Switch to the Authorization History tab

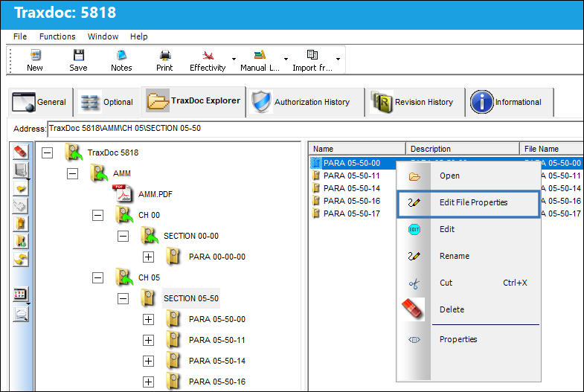click(x=306, y=102)
